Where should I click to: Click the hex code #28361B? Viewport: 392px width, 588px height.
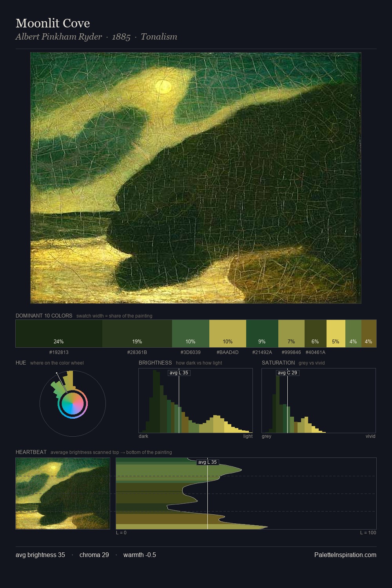[x=137, y=352]
